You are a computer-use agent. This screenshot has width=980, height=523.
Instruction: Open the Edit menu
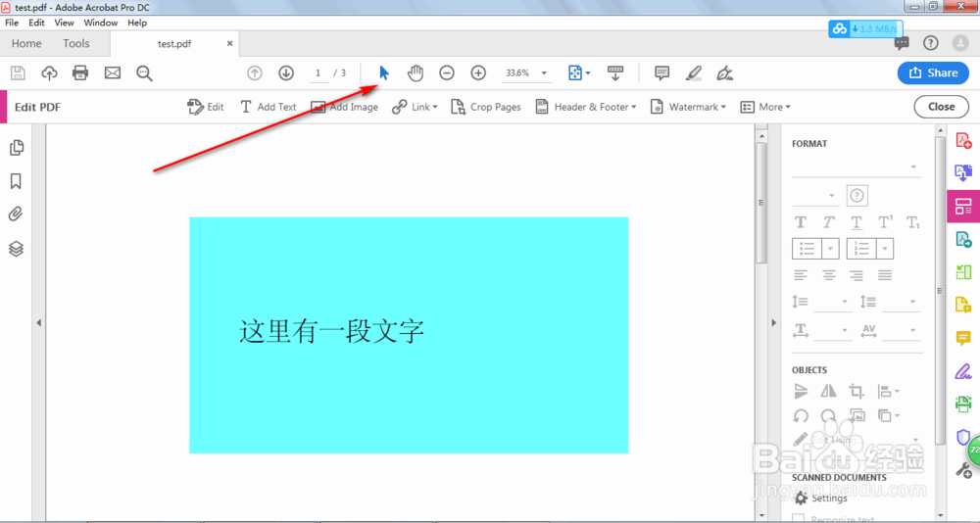(x=37, y=23)
